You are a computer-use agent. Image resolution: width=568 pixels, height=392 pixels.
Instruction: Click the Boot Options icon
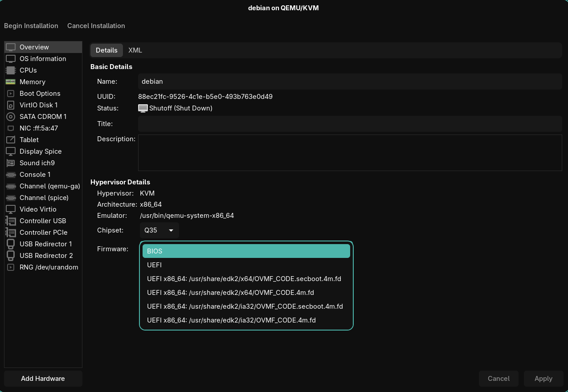point(11,94)
